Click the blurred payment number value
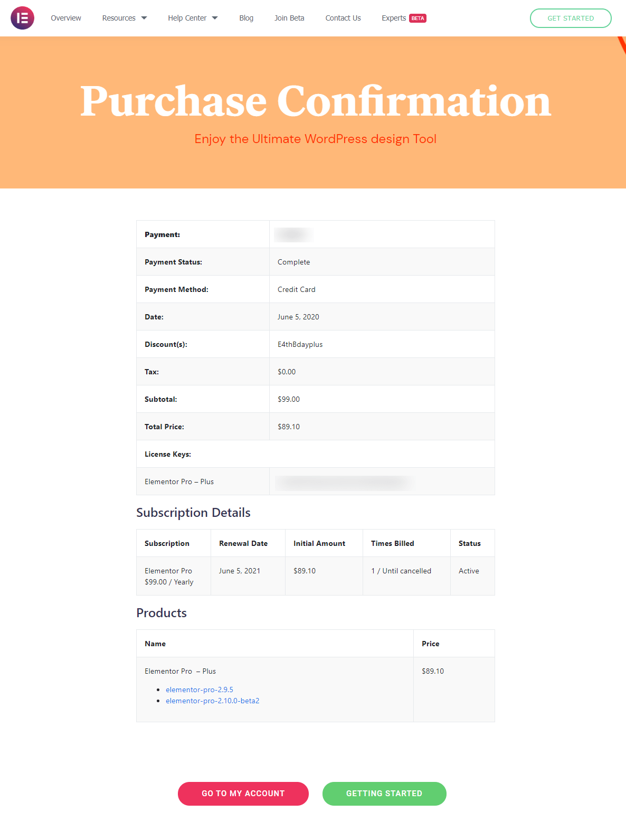Image resolution: width=626 pixels, height=840 pixels. 293,234
